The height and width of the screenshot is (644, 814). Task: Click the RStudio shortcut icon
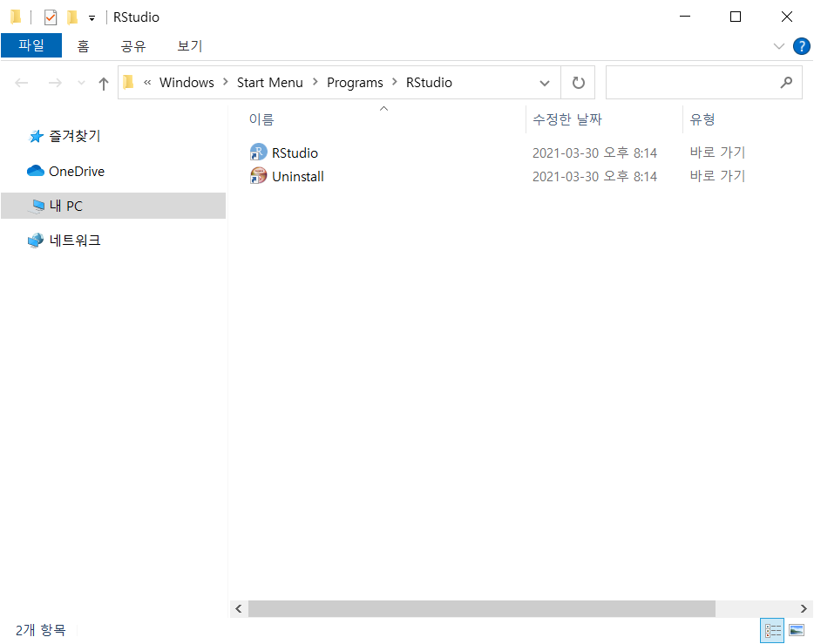pyautogui.click(x=258, y=153)
